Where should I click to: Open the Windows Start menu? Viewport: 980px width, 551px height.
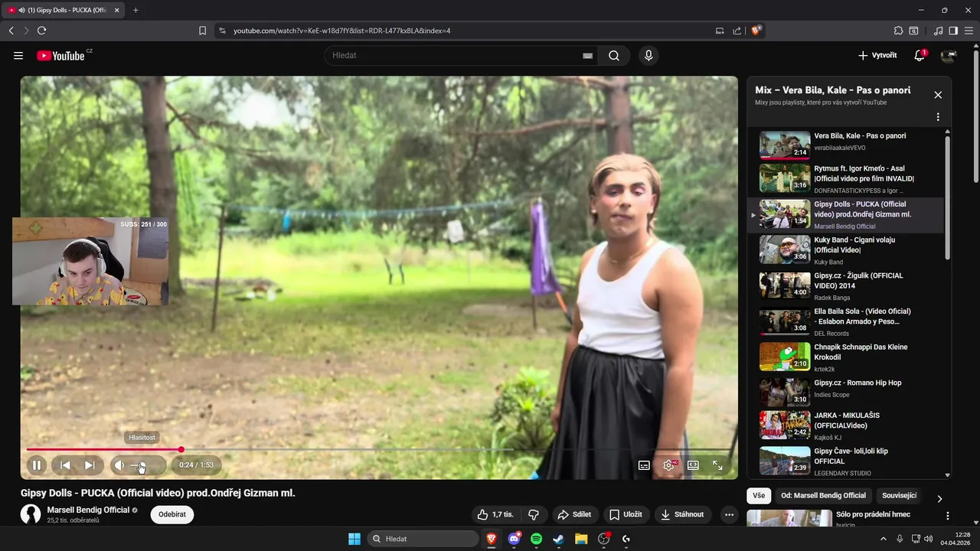(x=354, y=539)
